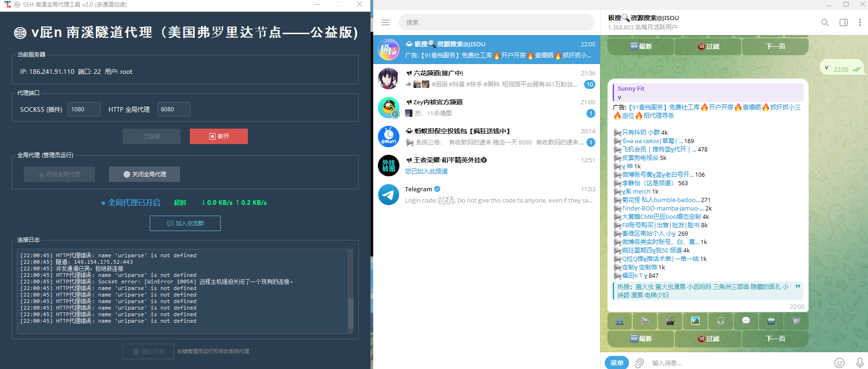Screen dimensions: 868x369
Task: Click 关闭全局代理 disable button
Action: [x=145, y=174]
